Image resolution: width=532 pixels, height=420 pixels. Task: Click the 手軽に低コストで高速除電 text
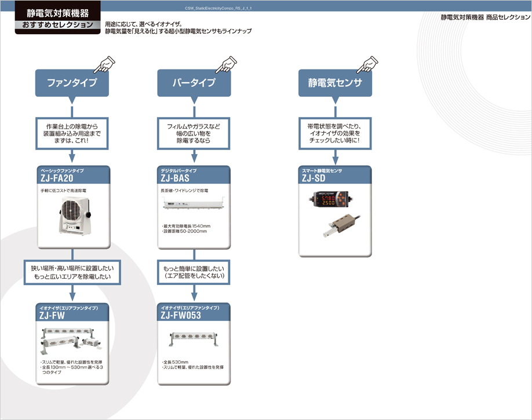click(63, 191)
